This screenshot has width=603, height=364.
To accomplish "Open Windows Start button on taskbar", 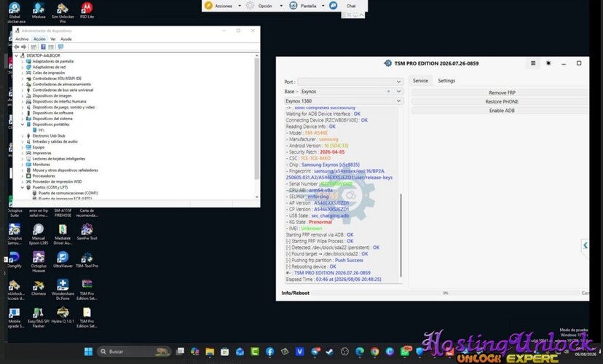I will tap(88, 352).
